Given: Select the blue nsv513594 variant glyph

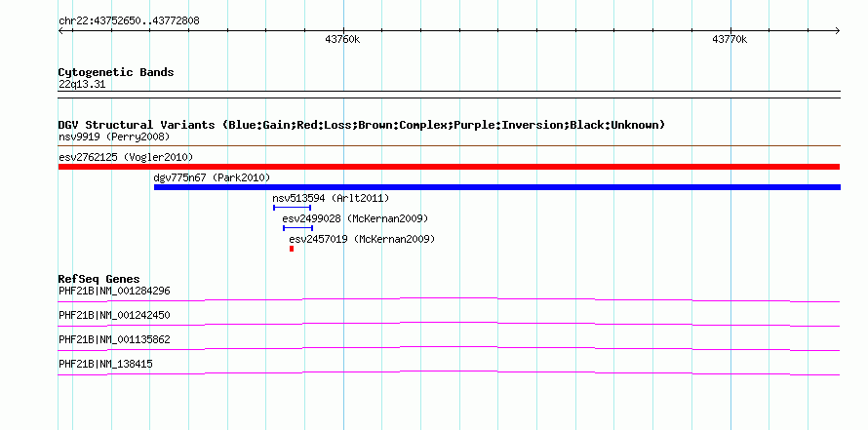Looking at the screenshot, I should 292,208.
